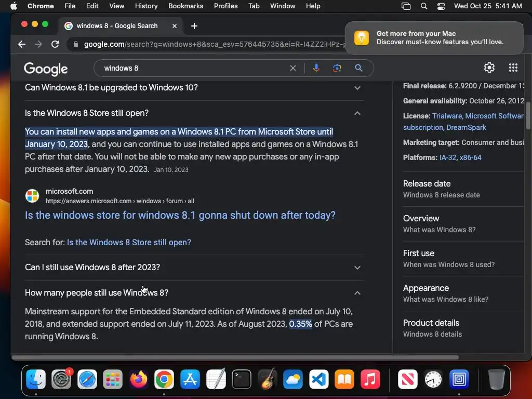The width and height of the screenshot is (532, 399).
Task: Open the Trash in the dock
Action: click(496, 379)
